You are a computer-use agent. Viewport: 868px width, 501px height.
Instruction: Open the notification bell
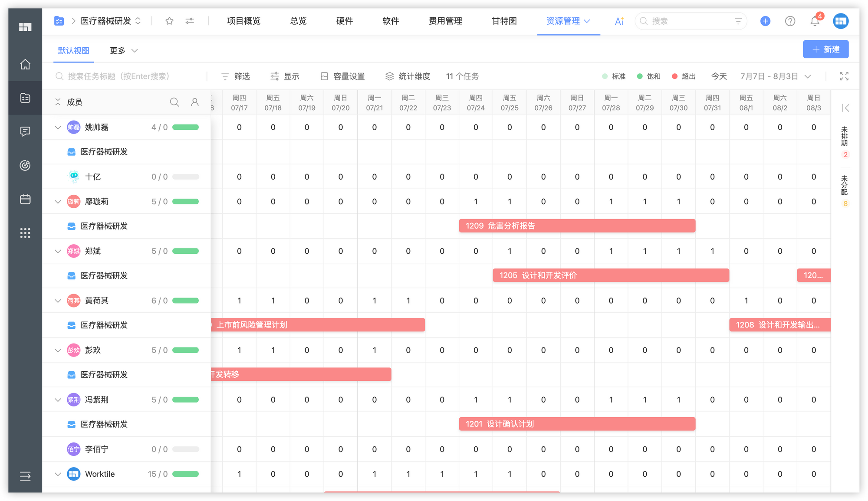pos(815,21)
